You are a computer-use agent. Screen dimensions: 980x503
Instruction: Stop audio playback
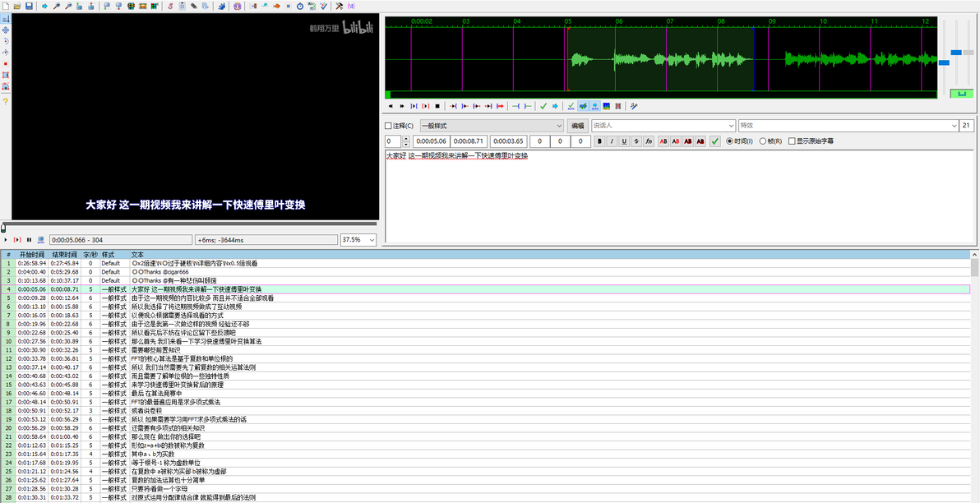tap(437, 106)
